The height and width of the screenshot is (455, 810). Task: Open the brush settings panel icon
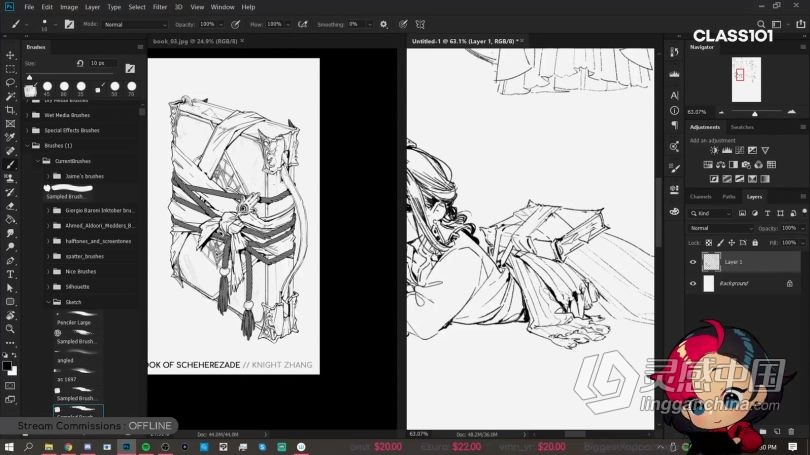69,24
